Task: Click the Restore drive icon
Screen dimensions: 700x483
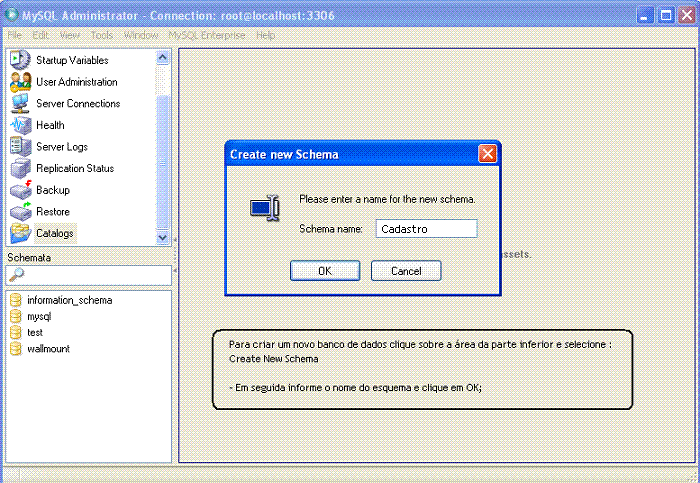Action: coord(21,211)
